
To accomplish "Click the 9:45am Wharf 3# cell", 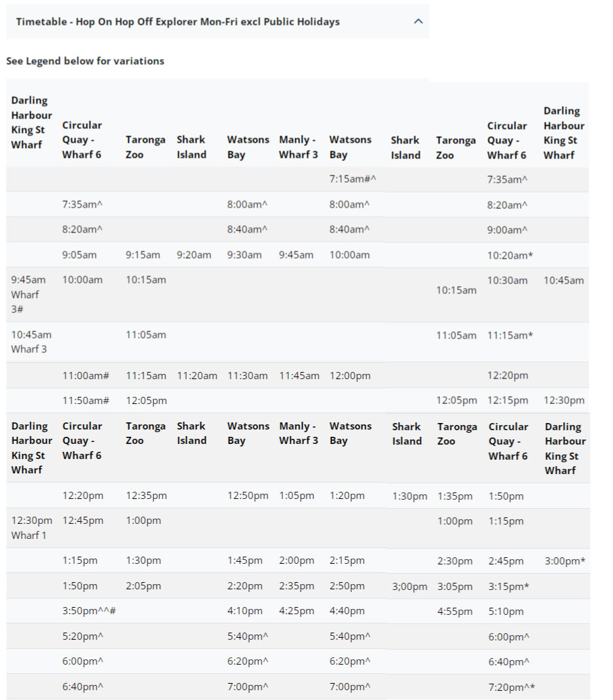I will coord(28,294).
